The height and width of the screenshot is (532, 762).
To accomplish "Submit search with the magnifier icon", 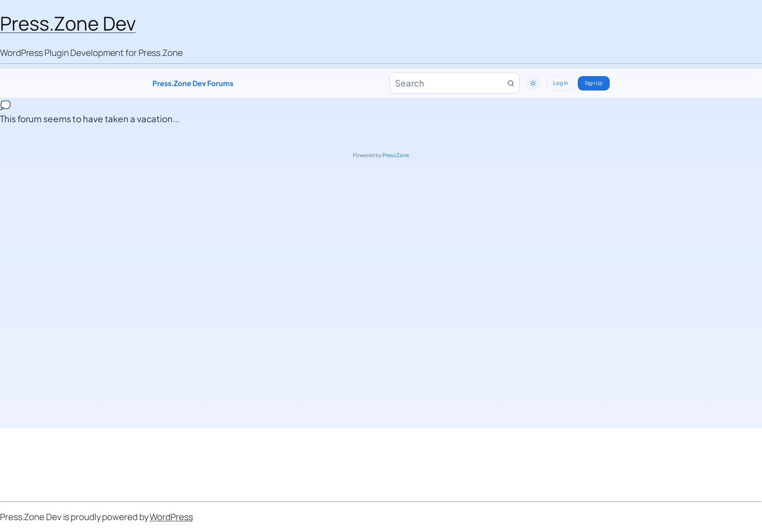I will point(511,83).
